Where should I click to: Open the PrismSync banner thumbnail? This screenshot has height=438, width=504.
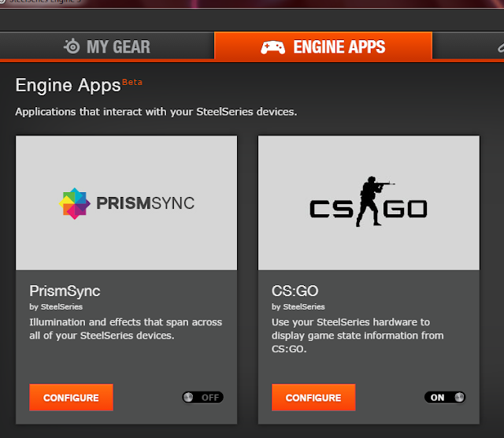coord(126,203)
